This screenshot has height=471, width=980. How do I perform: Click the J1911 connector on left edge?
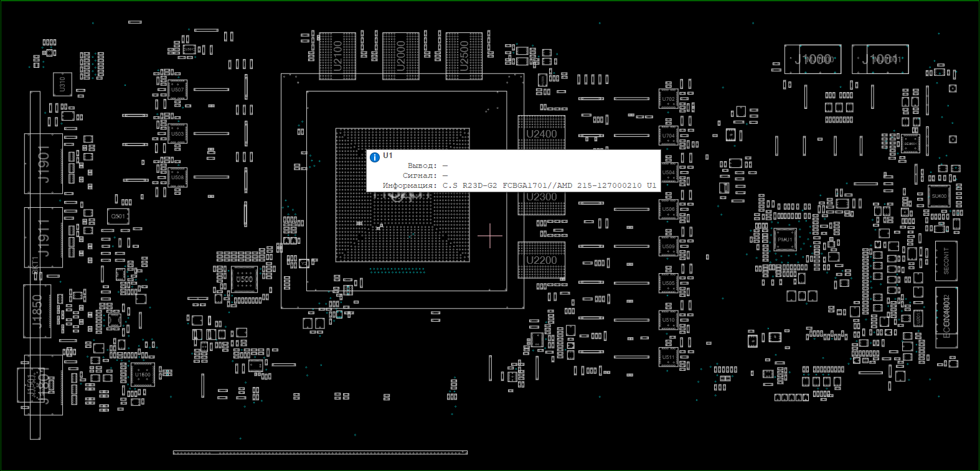point(44,237)
